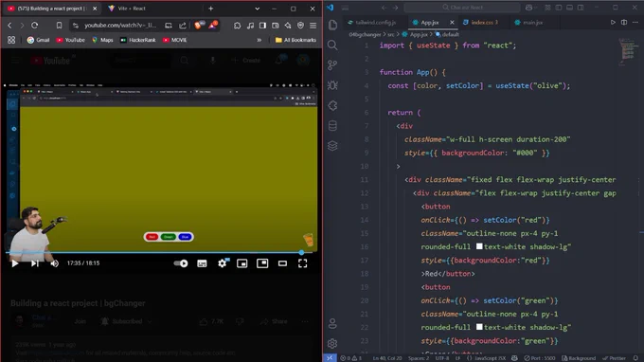Toggle YouTube theater mode
This screenshot has height=362, width=644.
click(282, 263)
